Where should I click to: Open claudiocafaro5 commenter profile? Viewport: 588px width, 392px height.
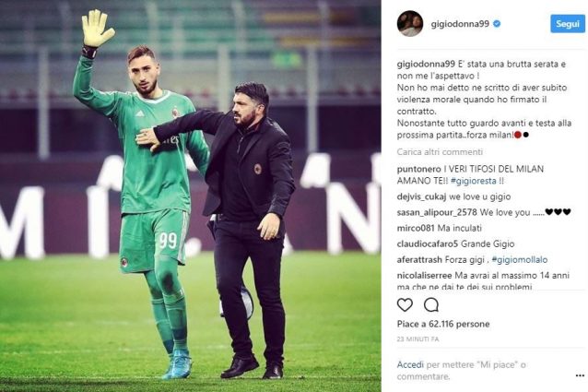coord(428,244)
